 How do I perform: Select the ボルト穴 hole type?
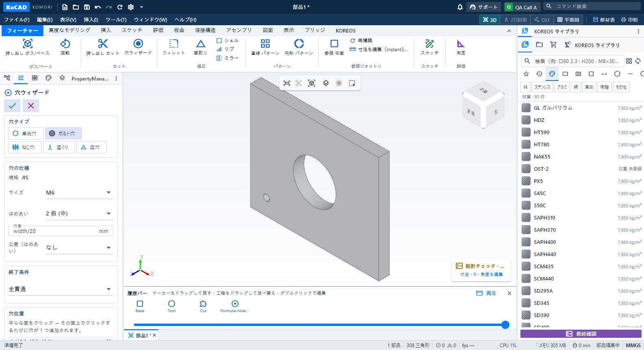tap(63, 133)
